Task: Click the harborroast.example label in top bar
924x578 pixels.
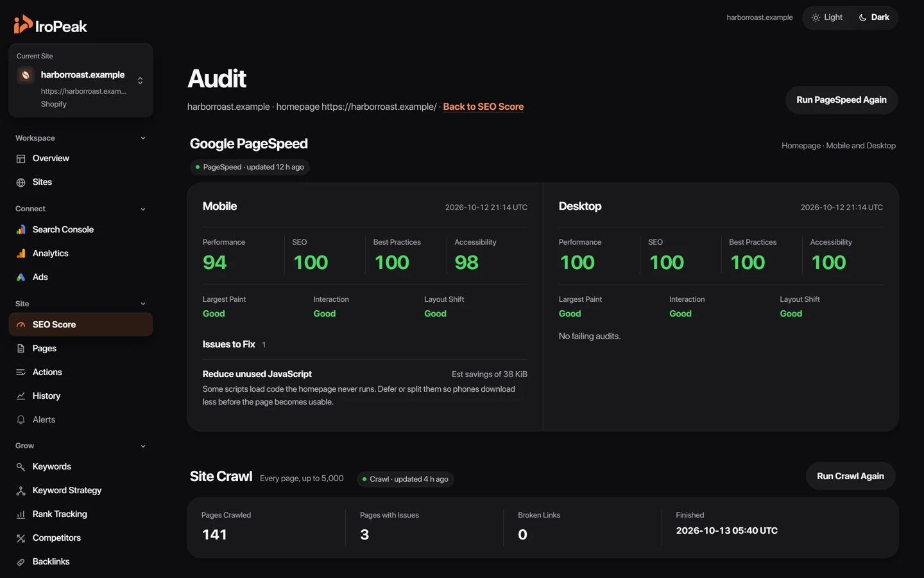Action: click(760, 17)
